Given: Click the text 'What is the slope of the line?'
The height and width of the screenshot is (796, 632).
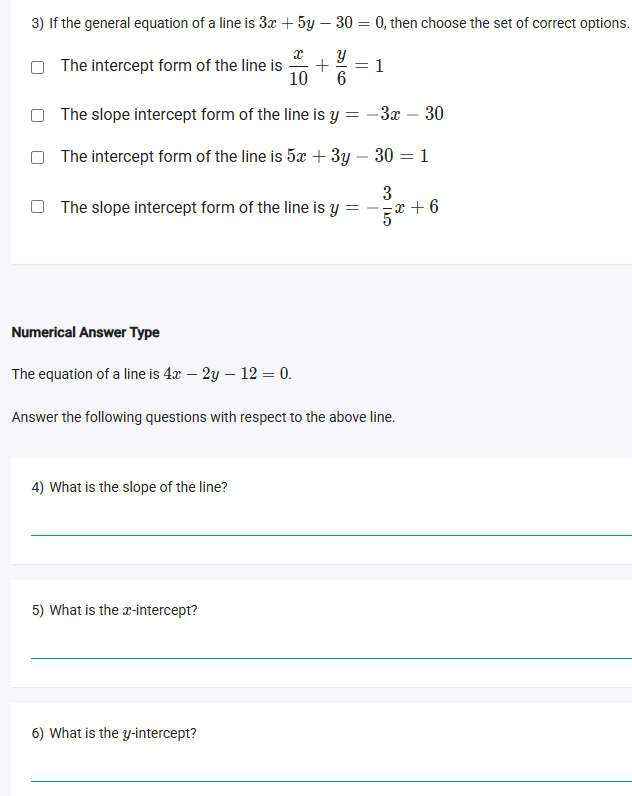Looking at the screenshot, I should coord(138,487).
